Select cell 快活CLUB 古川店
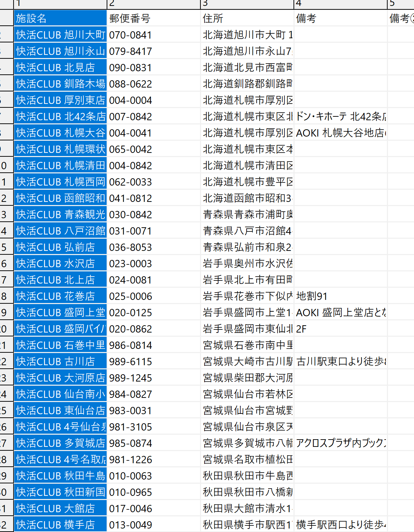Viewport: 414px width, 532px height. 60,361
